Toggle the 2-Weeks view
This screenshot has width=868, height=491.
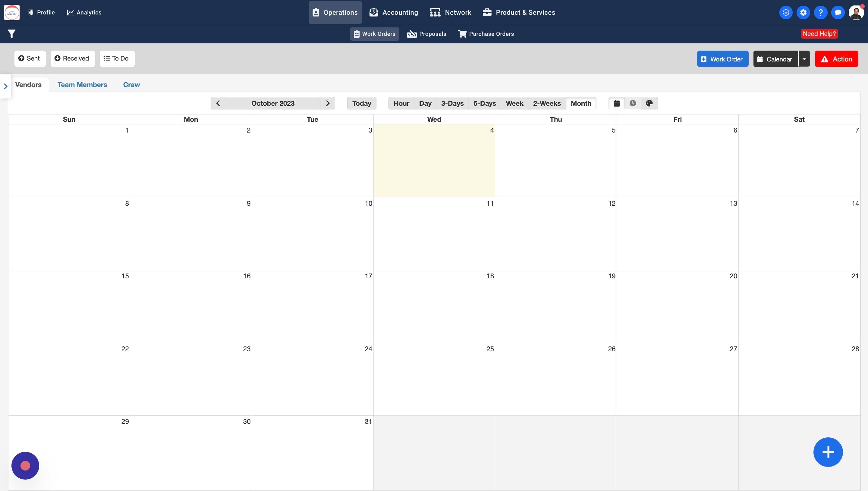tap(546, 103)
